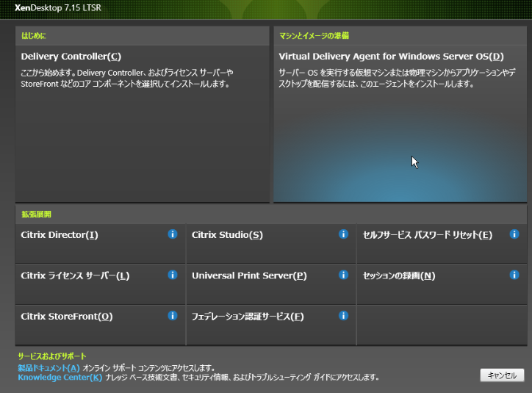The image size is (532, 393).
Task: Show info for Citrix Studio
Action: coord(343,234)
